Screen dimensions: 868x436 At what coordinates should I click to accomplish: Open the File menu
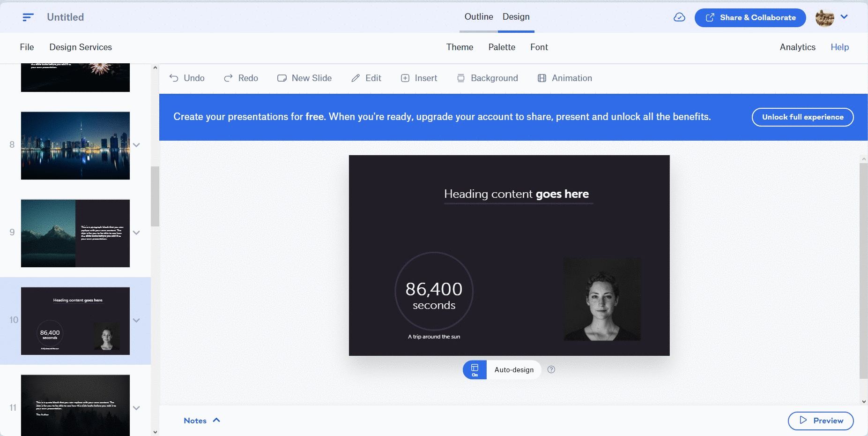(x=27, y=47)
